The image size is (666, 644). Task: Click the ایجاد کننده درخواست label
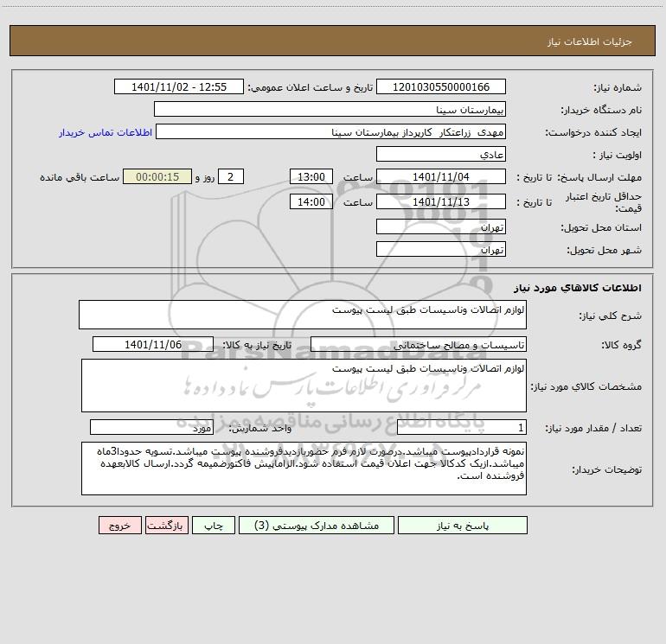tap(593, 132)
